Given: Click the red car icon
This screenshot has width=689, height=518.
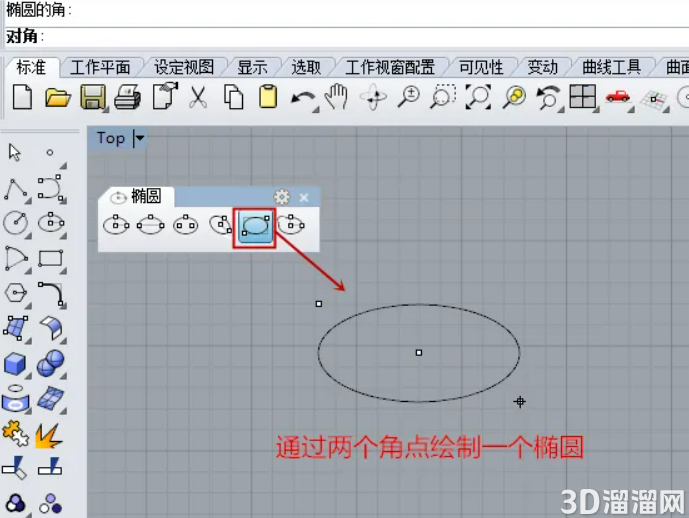Looking at the screenshot, I should click(618, 96).
